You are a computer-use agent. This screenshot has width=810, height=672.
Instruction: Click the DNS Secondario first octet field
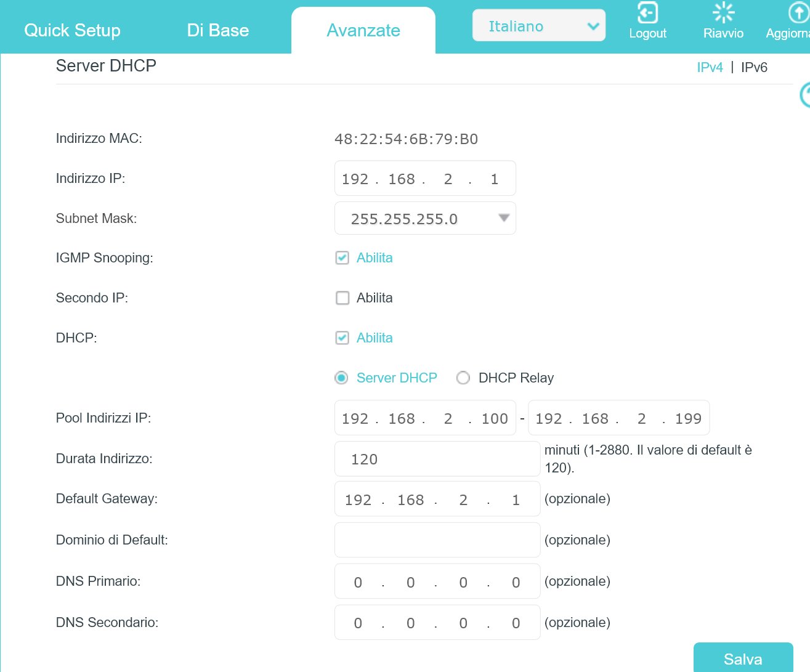[358, 623]
